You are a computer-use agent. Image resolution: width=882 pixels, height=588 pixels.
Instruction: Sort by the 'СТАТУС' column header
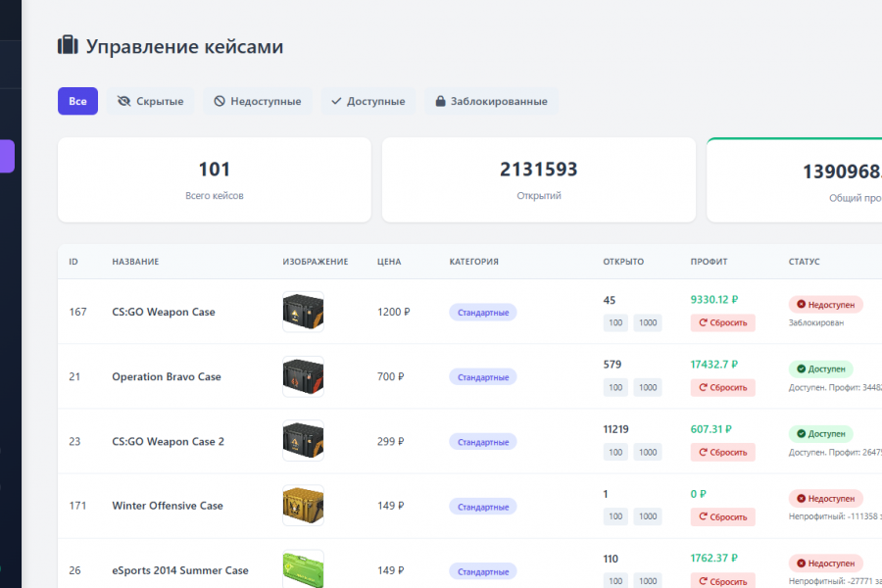pos(804,262)
